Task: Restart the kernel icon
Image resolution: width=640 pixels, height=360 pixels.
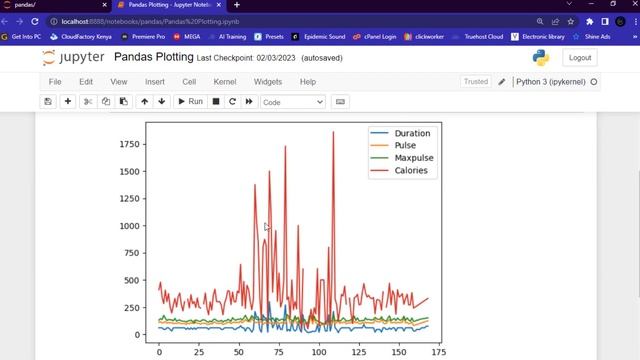Action: pos(232,102)
